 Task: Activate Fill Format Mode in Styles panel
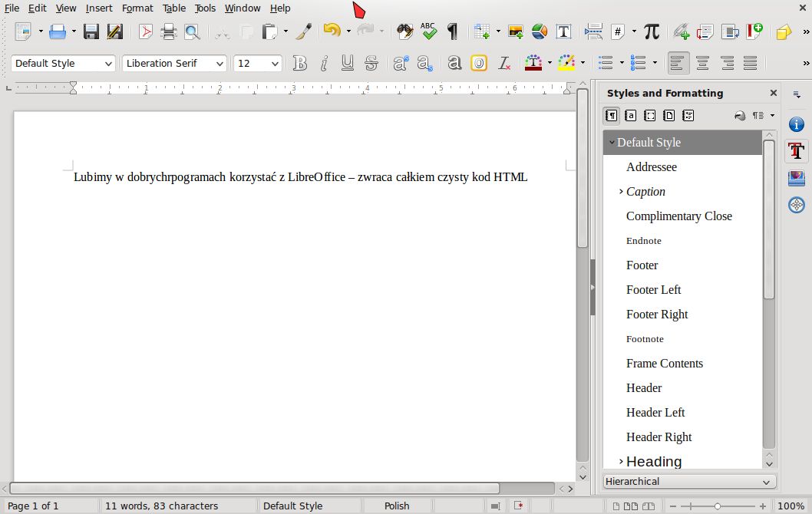click(740, 115)
